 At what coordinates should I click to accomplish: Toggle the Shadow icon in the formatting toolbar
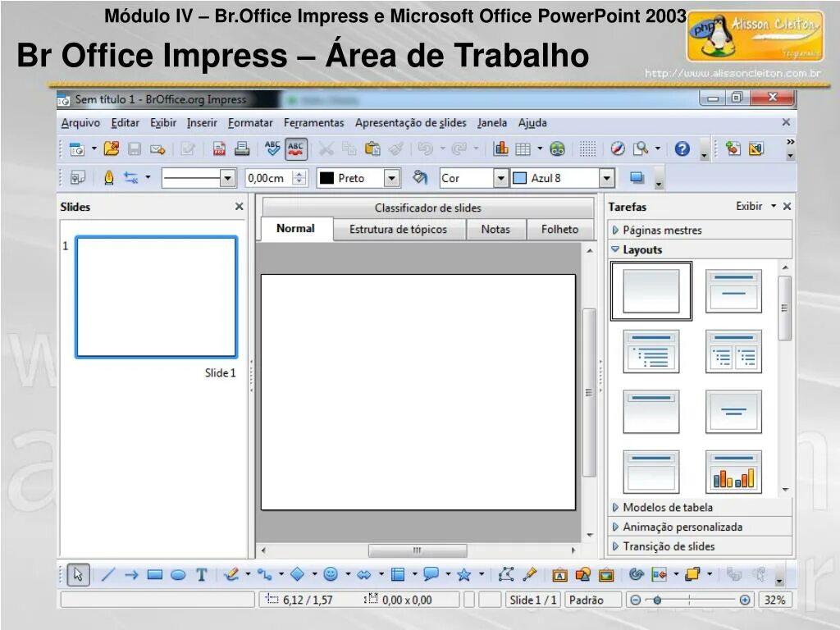(637, 177)
